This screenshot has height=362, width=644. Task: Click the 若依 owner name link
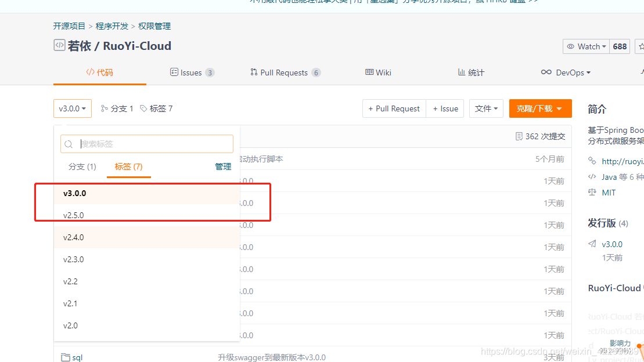pyautogui.click(x=80, y=46)
